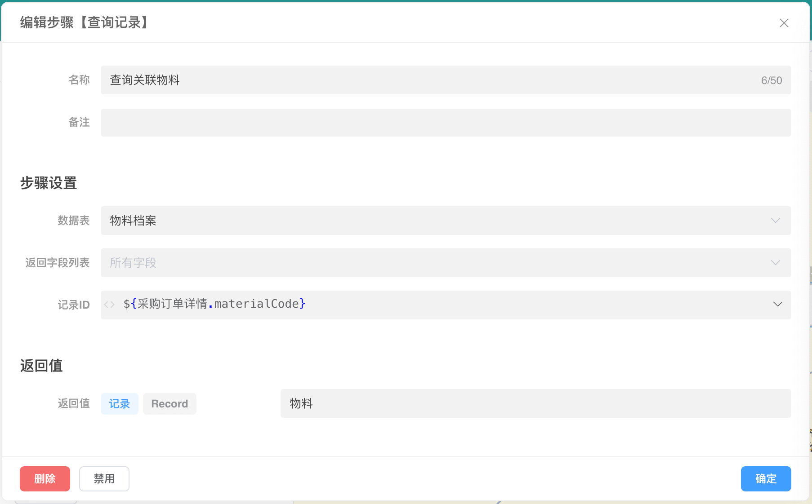Click the ${采购订单详情.materialCode} expression
Screen dimensions: 812x504
point(214,304)
